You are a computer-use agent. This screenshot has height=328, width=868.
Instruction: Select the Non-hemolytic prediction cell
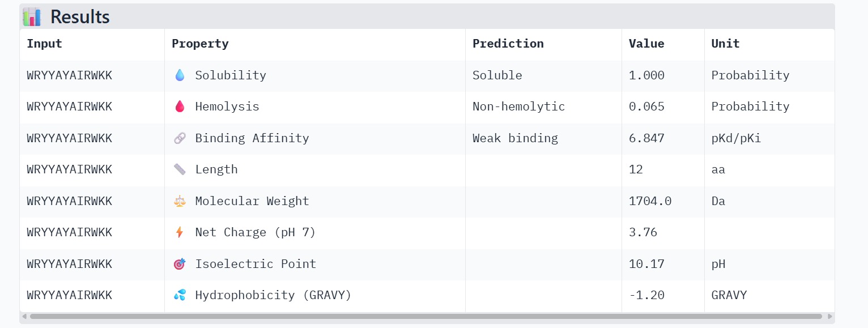point(518,107)
